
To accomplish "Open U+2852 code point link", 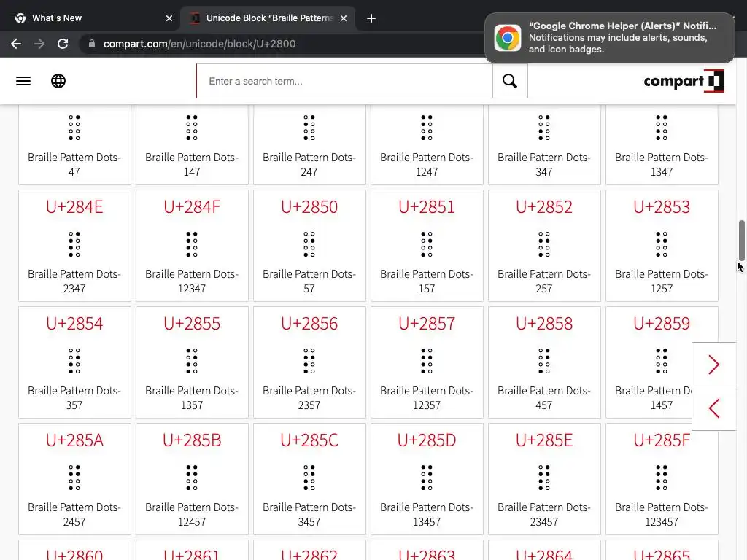I will (x=544, y=207).
